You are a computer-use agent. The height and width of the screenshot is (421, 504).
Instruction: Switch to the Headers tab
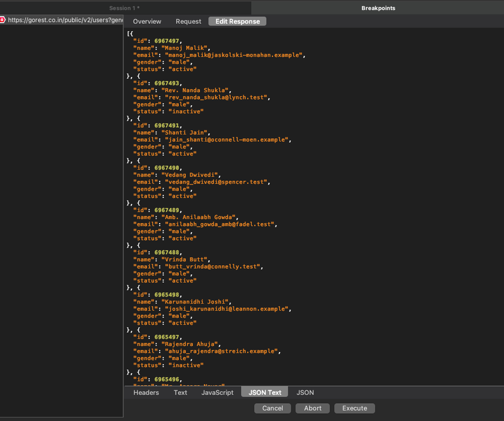pos(145,392)
